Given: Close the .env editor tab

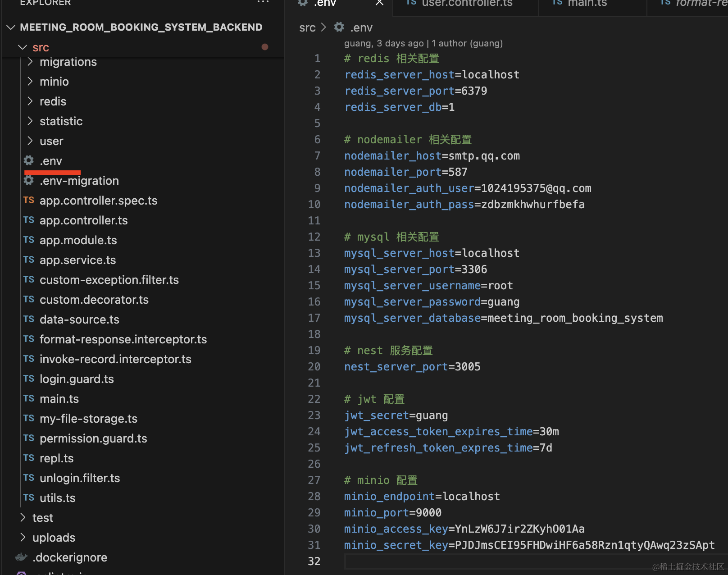Looking at the screenshot, I should [x=379, y=3].
